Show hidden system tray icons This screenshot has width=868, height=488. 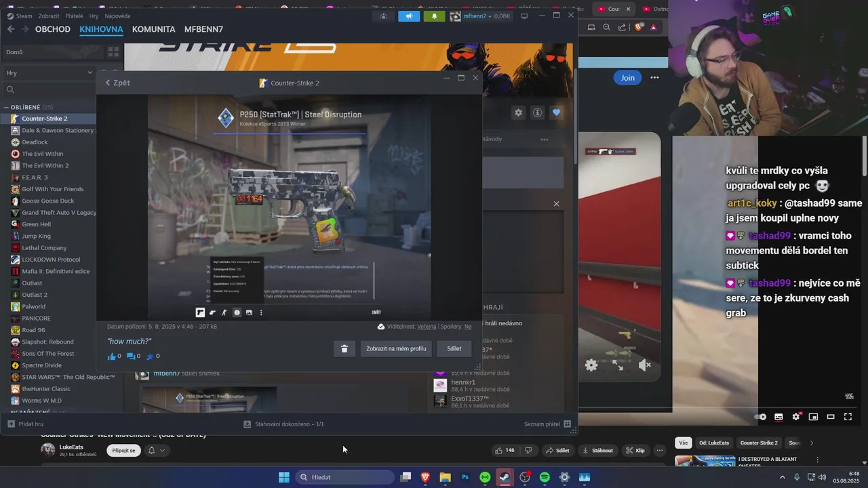783,477
